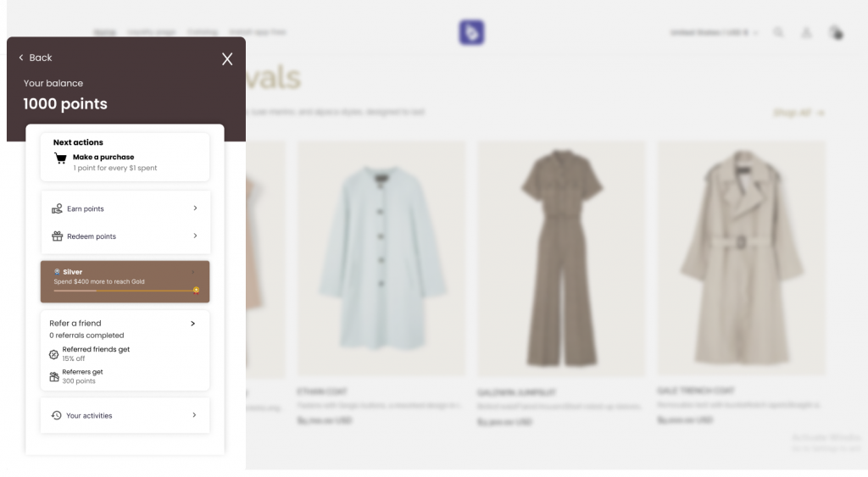868x477 pixels.
Task: Open the United States USD country dropdown
Action: click(714, 32)
